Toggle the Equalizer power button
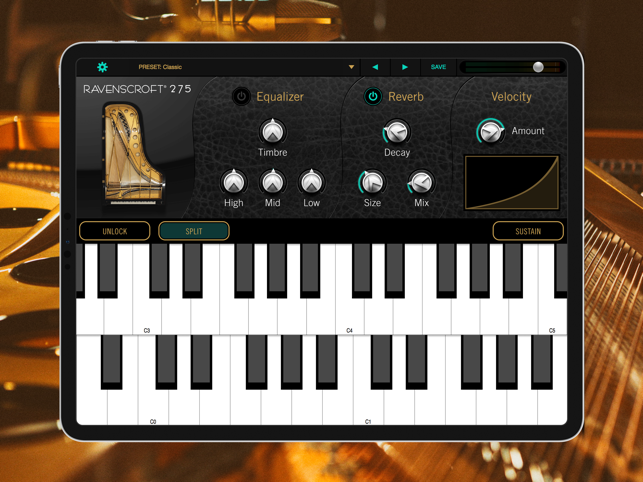 pyautogui.click(x=241, y=97)
